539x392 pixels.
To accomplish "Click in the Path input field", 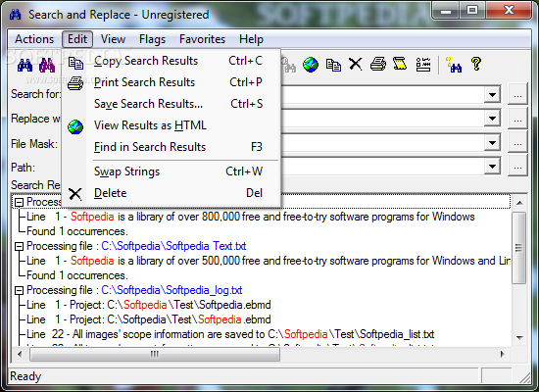I will (382, 167).
